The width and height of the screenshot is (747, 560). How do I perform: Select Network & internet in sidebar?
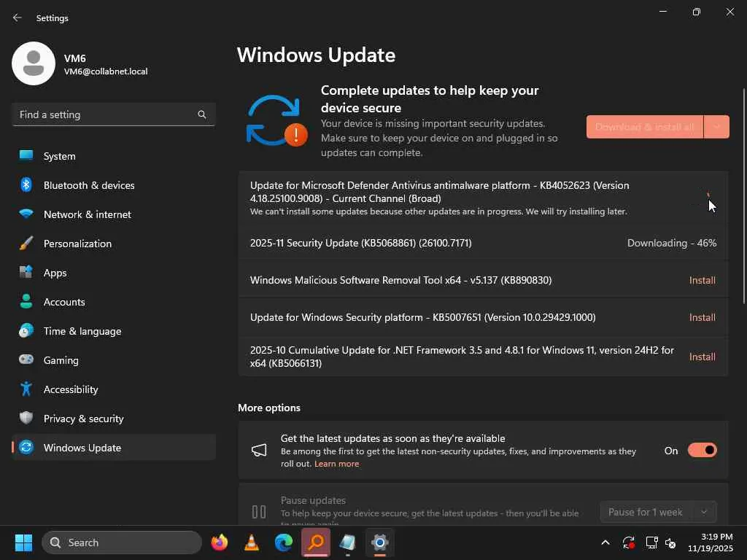pyautogui.click(x=114, y=214)
